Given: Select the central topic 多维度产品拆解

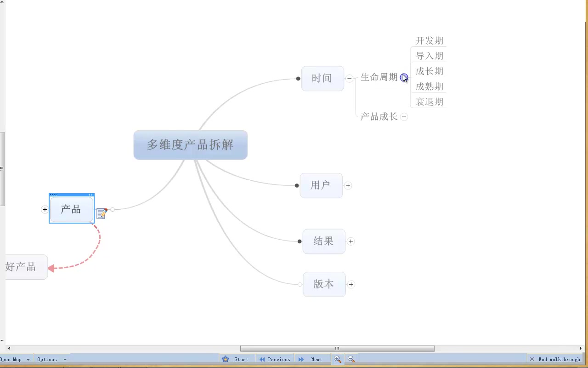Looking at the screenshot, I should [x=191, y=145].
